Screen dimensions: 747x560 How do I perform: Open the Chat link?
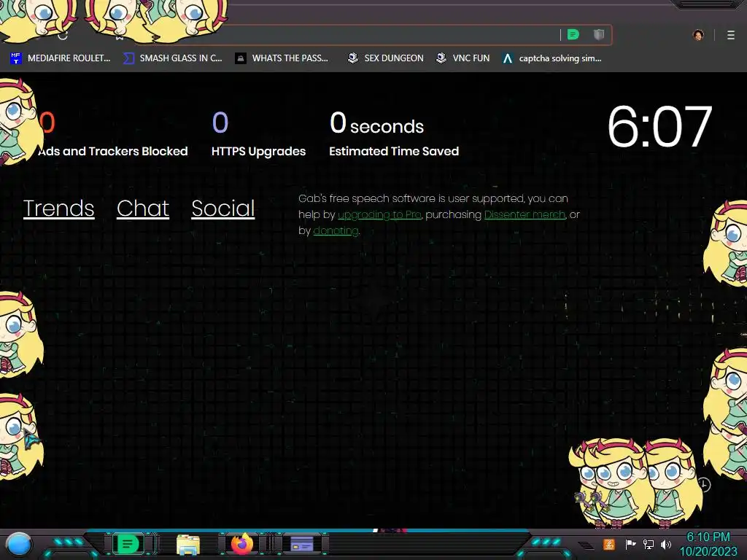click(x=143, y=209)
